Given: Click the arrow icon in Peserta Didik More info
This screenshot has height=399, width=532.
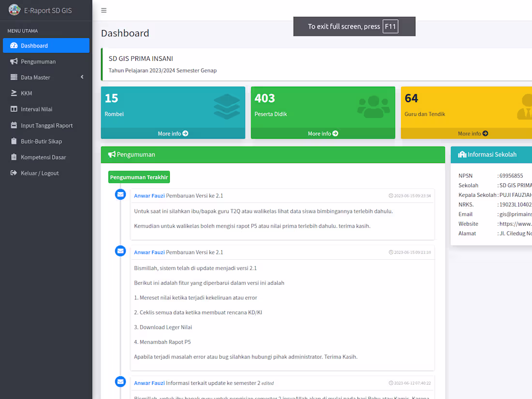Looking at the screenshot, I should click(335, 133).
